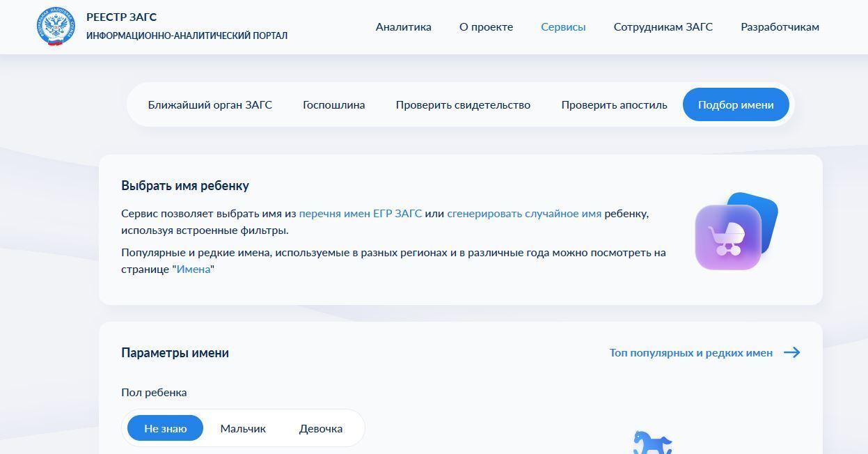Navigate to 'Разработчикам' section
This screenshot has width=868, height=454.
(780, 27)
